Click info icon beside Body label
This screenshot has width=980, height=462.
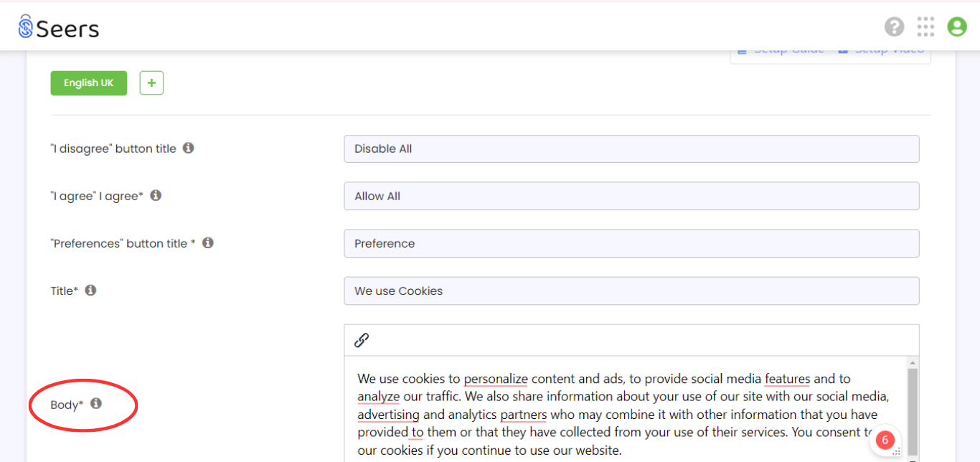click(x=95, y=403)
